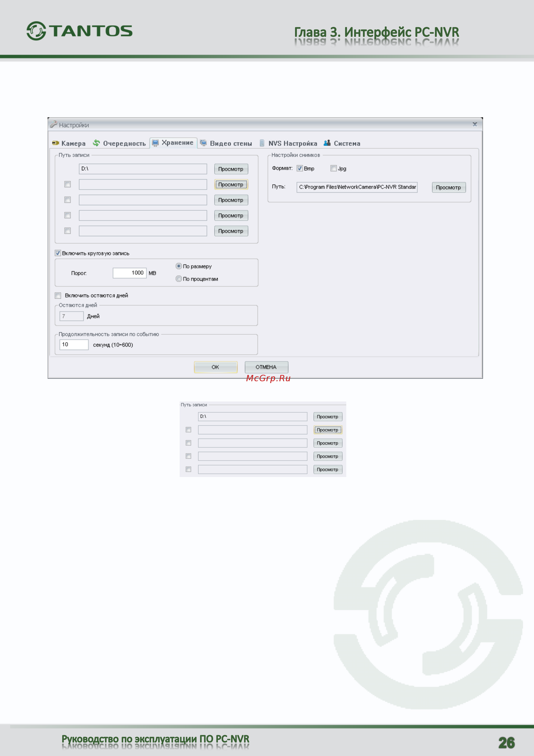Click the third record path field

click(143, 200)
